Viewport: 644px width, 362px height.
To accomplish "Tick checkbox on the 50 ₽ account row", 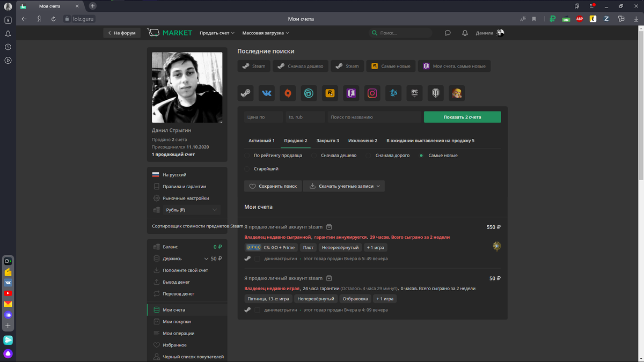I will click(258, 310).
